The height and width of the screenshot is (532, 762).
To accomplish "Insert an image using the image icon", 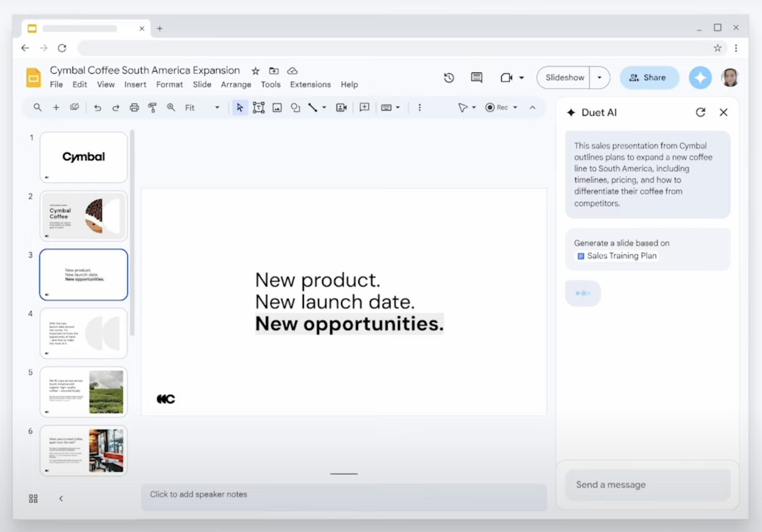I will [277, 108].
